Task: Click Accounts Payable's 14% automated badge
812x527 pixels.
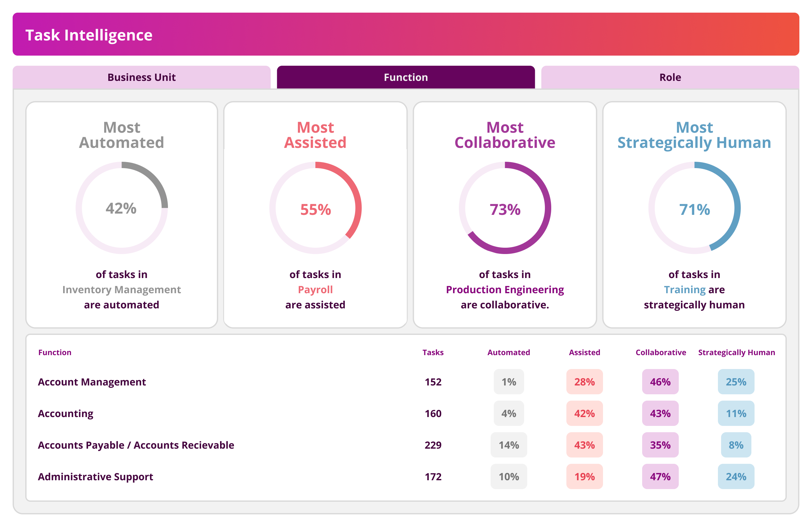Action: [x=509, y=445]
